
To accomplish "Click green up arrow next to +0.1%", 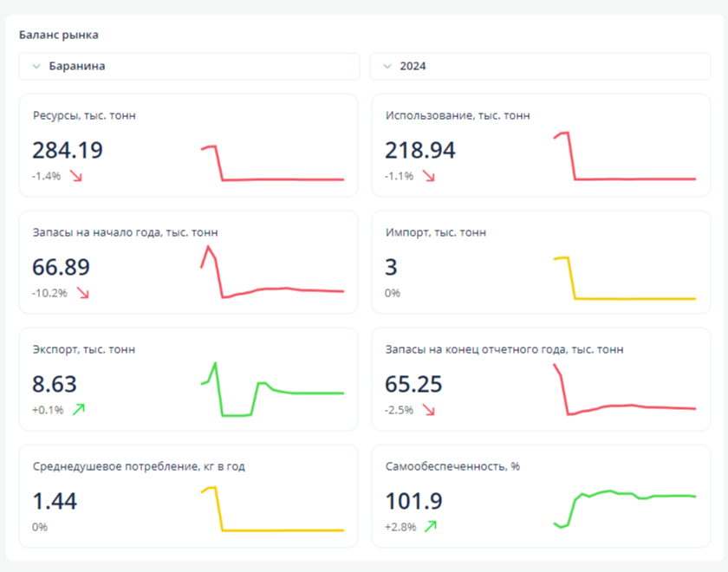I will (x=79, y=409).
